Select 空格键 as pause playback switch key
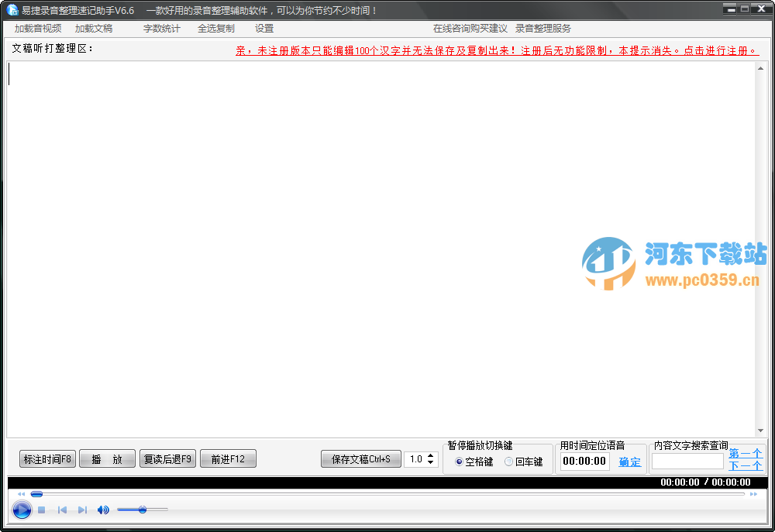This screenshot has height=532, width=775. click(x=458, y=460)
